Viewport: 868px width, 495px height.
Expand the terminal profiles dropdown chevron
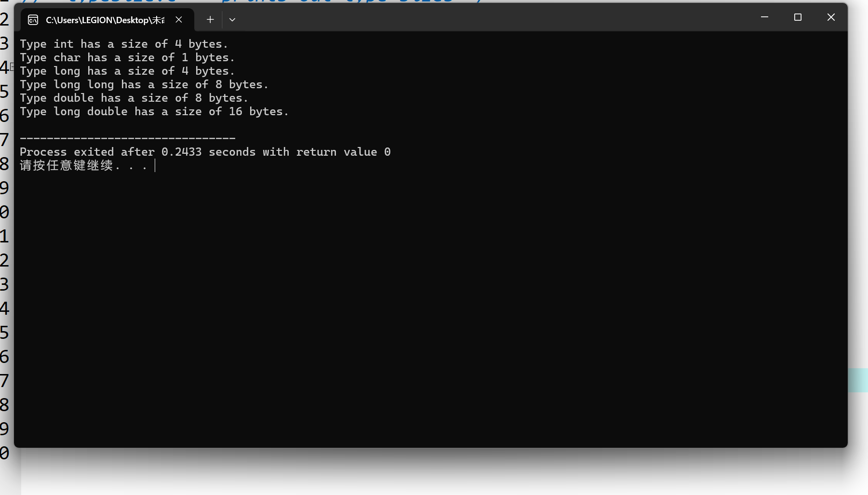[x=232, y=20]
